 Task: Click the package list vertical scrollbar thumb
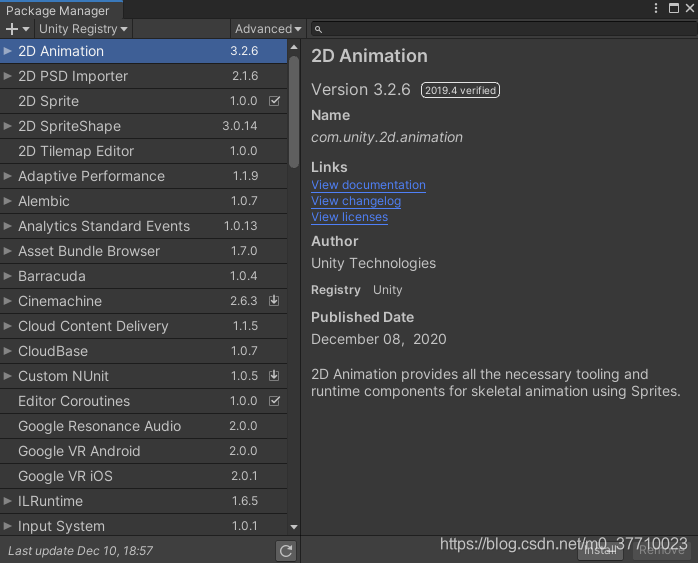pyautogui.click(x=294, y=110)
